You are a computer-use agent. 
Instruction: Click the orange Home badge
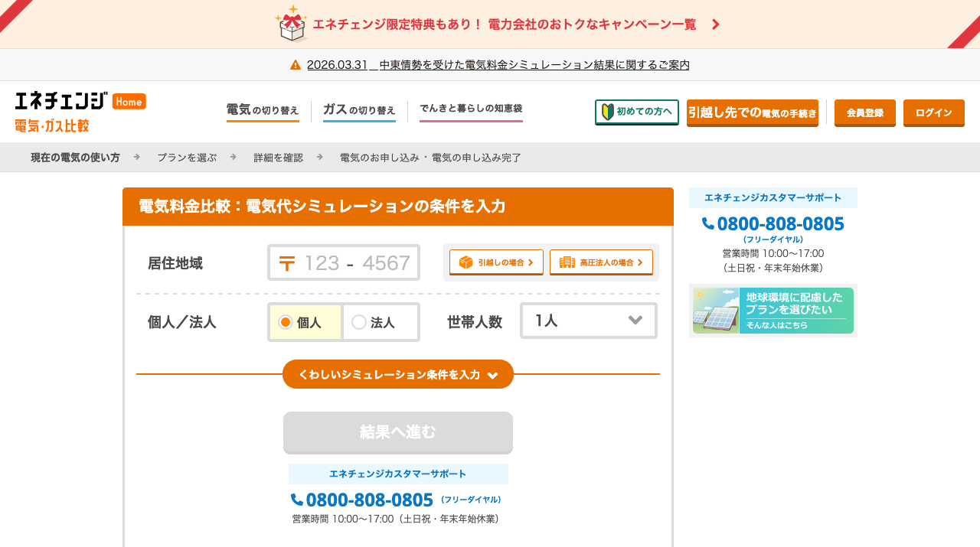[129, 101]
